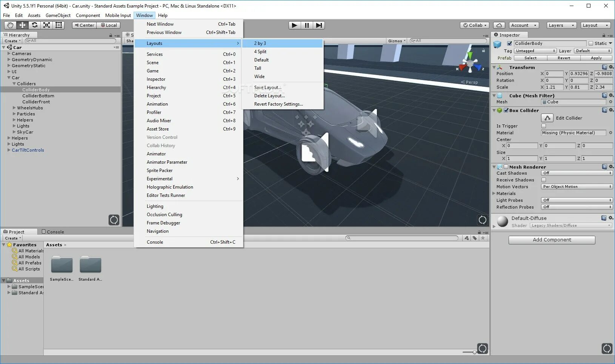Click the prefab Revert button
Viewport: 615px width, 364px height.
pos(564,58)
